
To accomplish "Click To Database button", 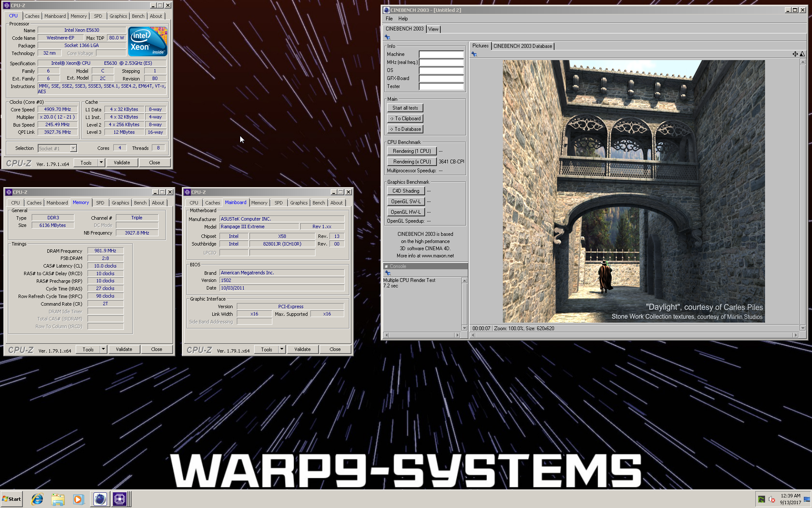I will (405, 129).
